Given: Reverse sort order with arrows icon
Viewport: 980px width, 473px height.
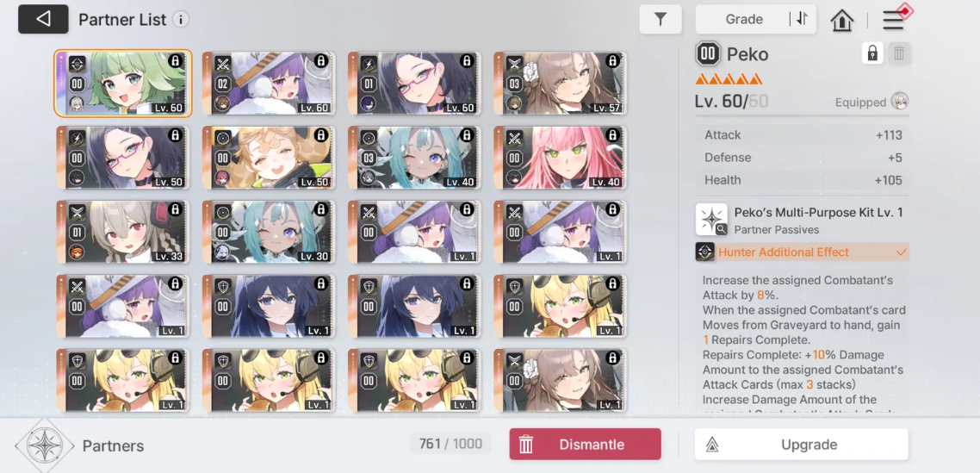Looking at the screenshot, I should coord(803,20).
